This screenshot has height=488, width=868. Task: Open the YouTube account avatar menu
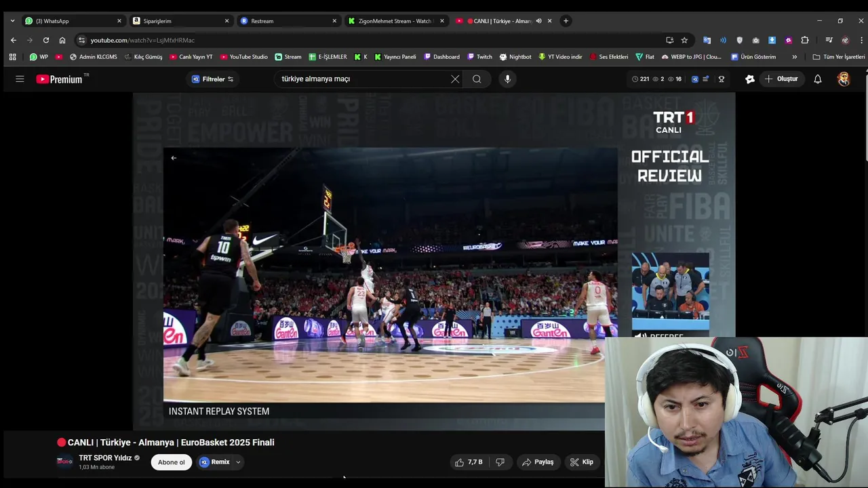(844, 79)
